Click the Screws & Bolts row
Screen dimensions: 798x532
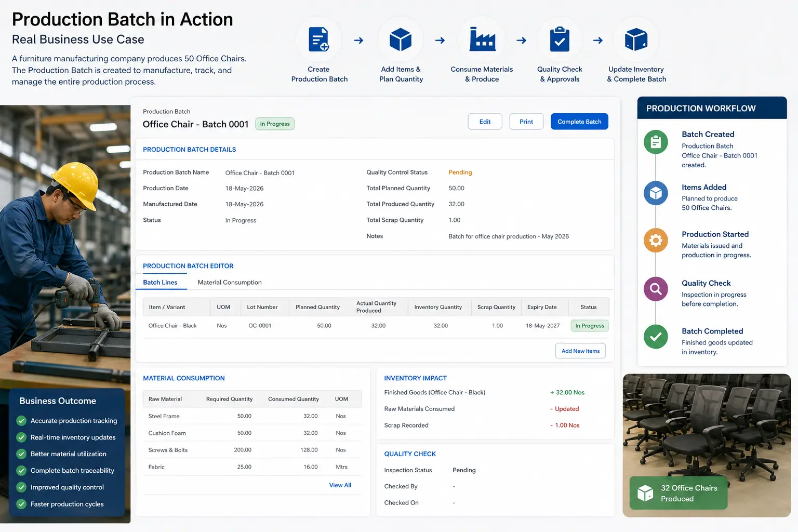pos(252,450)
